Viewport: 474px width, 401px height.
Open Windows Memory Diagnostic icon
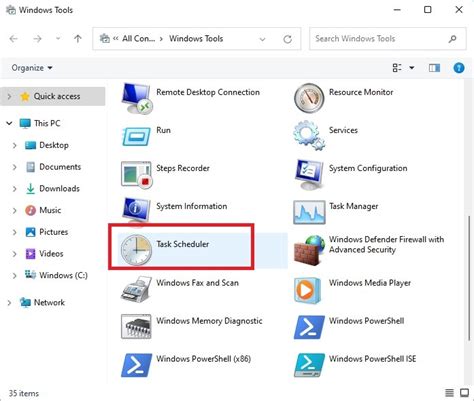tap(136, 327)
